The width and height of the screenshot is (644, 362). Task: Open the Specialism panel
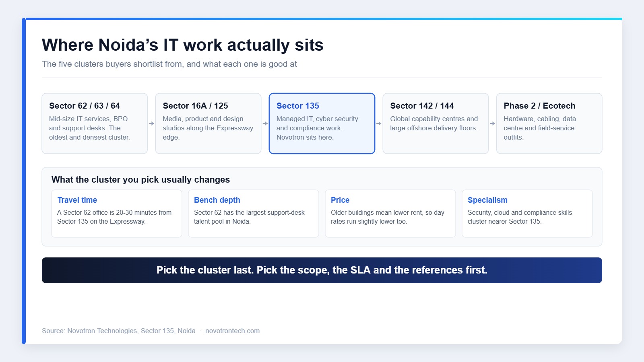(527, 214)
